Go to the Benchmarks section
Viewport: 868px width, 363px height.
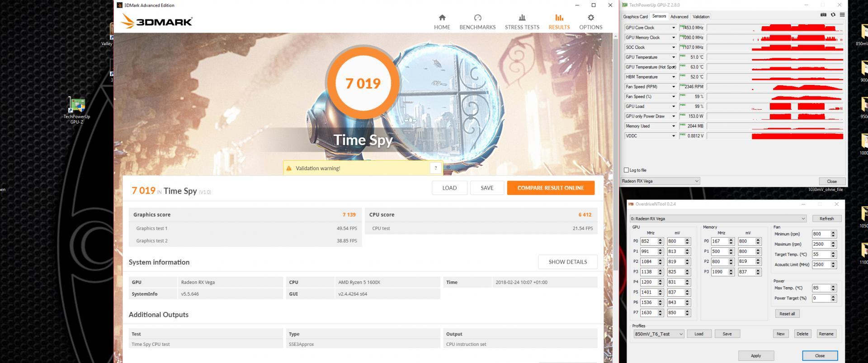click(477, 22)
